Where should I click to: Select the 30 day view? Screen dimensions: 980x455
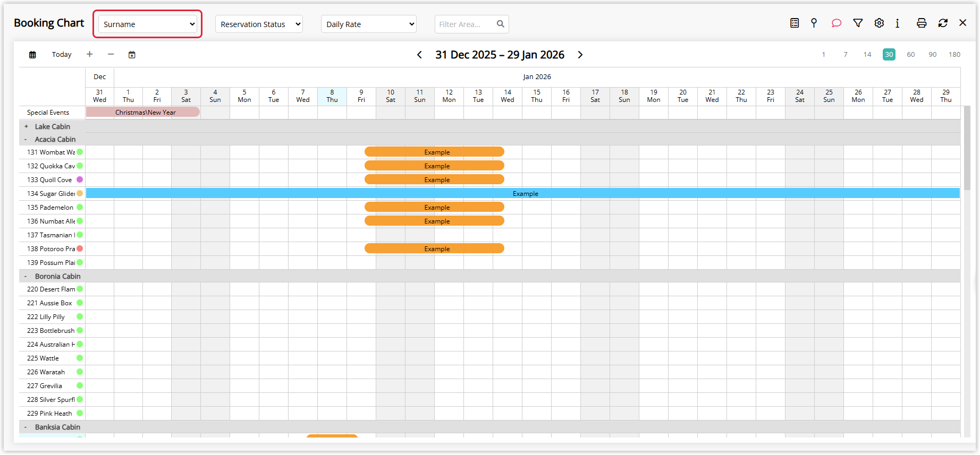[x=889, y=54]
